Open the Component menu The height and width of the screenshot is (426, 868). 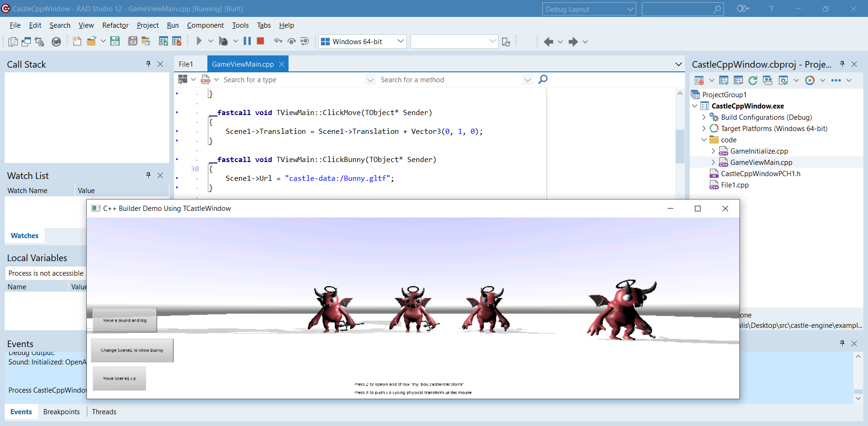(206, 25)
